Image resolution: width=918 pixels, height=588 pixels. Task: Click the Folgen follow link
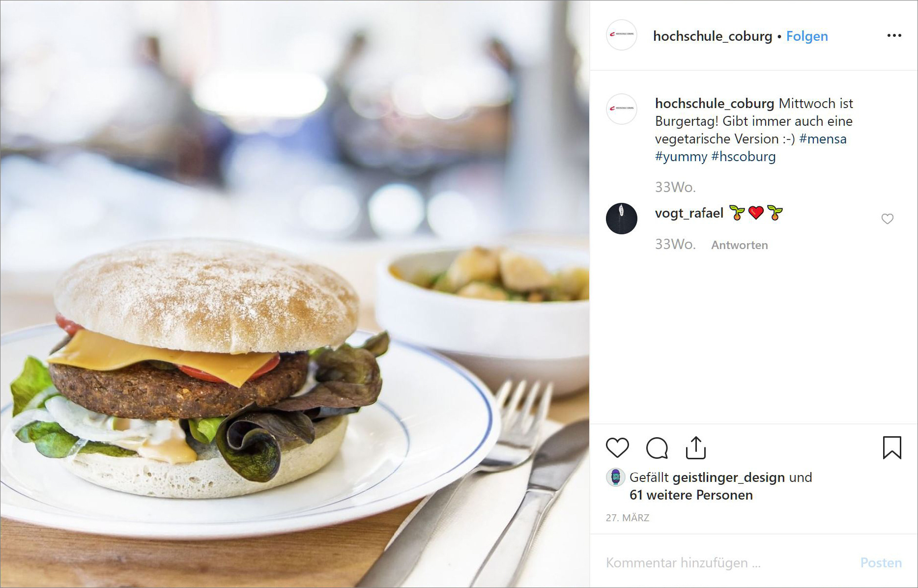pyautogui.click(x=807, y=36)
